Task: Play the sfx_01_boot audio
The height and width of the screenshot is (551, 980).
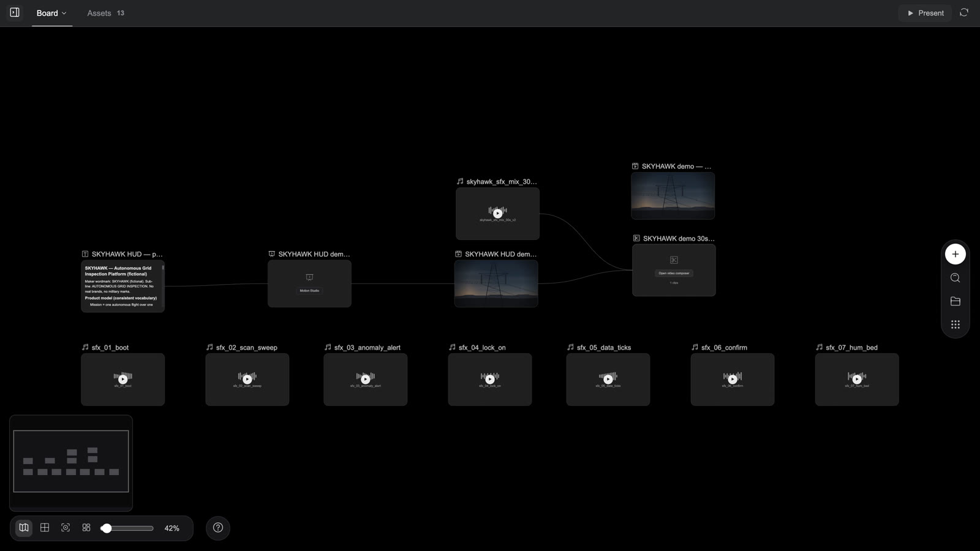Action: 123,379
